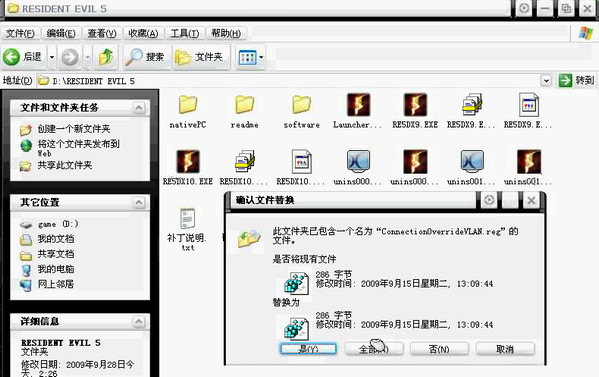Image resolution: width=599 pixels, height=377 pixels.
Task: Select the RE5DX10.EXE game icon
Action: coord(188,162)
